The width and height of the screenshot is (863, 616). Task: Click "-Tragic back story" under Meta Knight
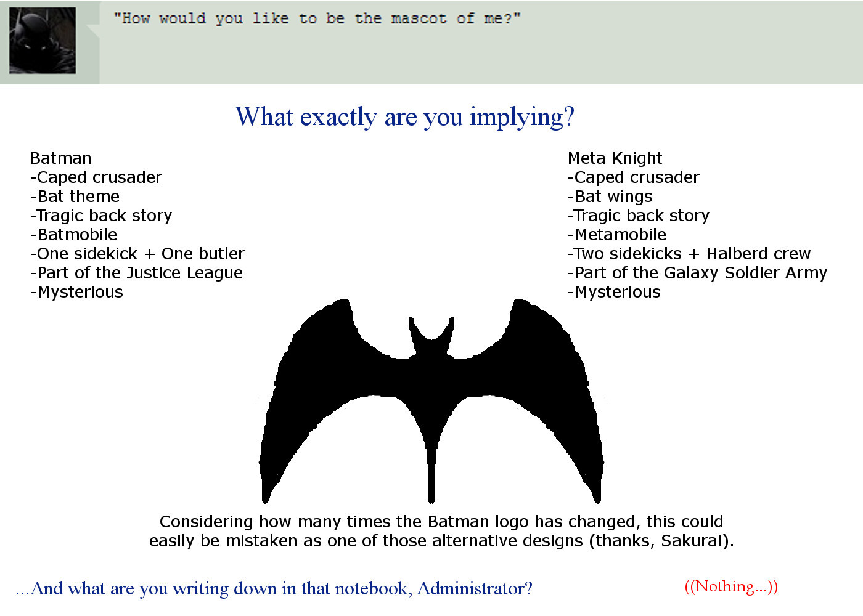pos(639,216)
